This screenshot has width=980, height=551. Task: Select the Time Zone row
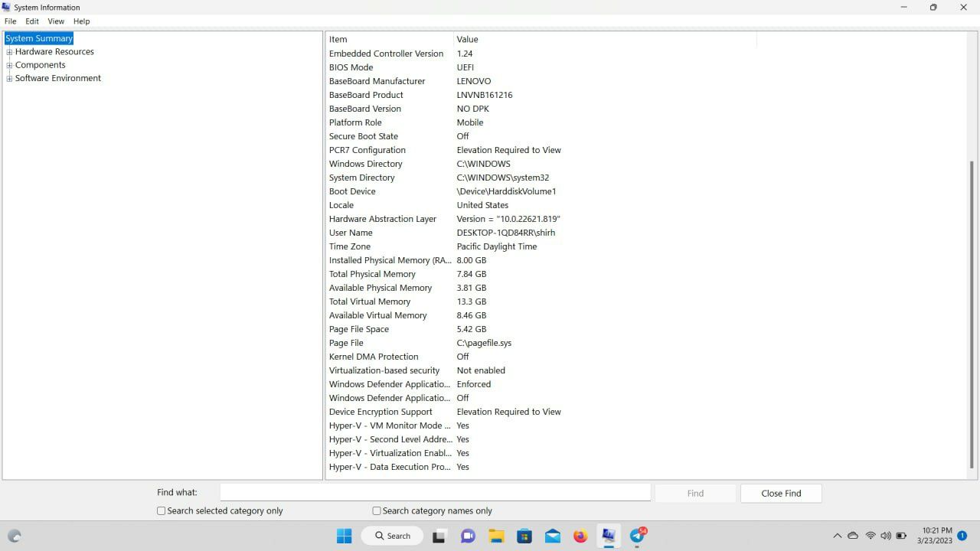(x=542, y=246)
